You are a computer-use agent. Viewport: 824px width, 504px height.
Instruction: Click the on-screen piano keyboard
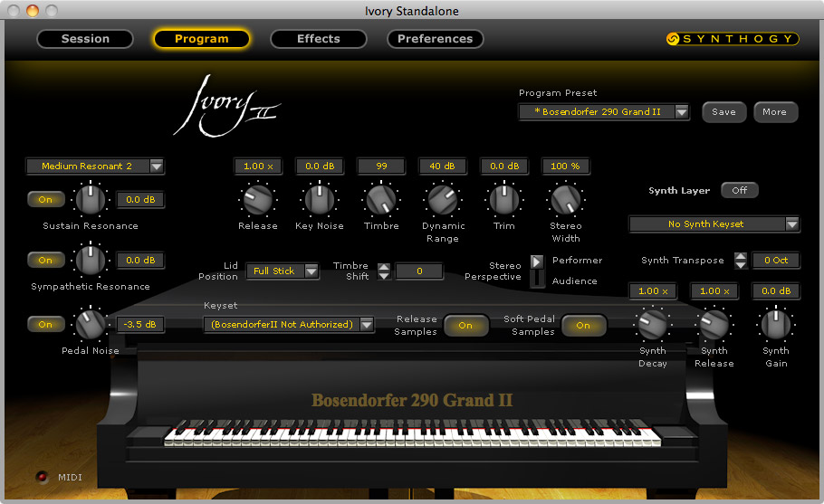click(x=412, y=433)
